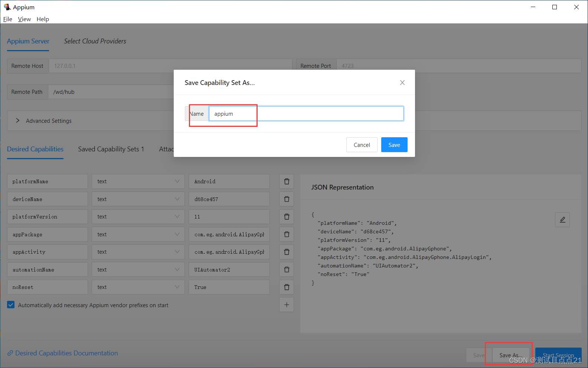Screen dimensions: 588x368
Task: Open the File menu
Action: [7, 19]
